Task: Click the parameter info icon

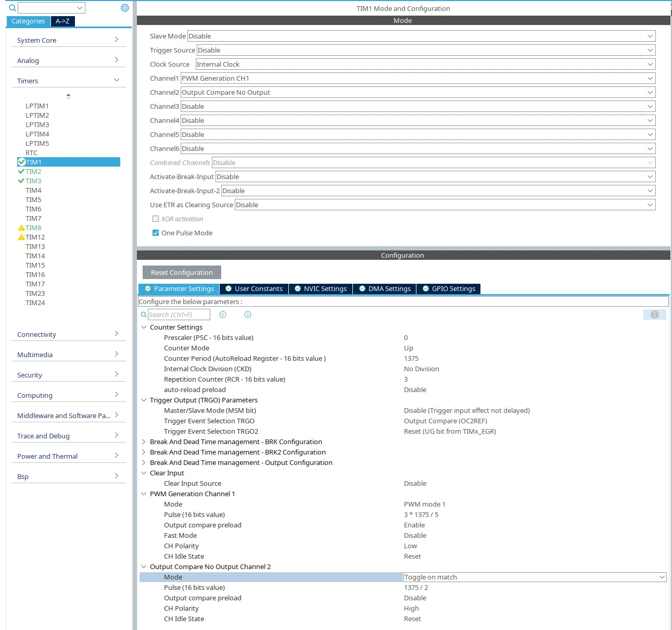Action: tap(654, 314)
